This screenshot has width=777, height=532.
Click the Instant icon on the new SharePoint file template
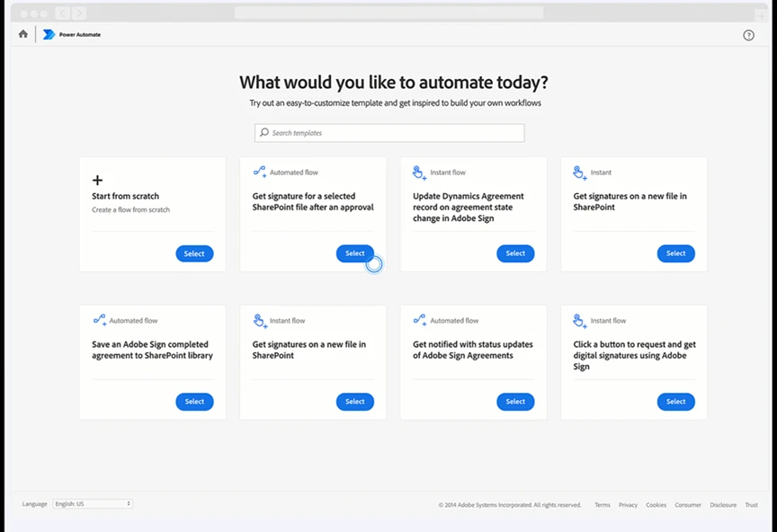click(578, 172)
